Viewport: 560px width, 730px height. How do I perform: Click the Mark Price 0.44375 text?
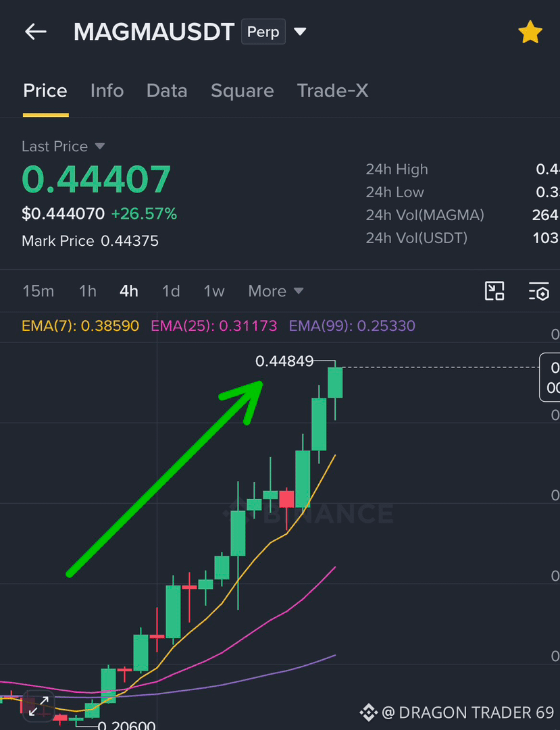tap(90, 240)
